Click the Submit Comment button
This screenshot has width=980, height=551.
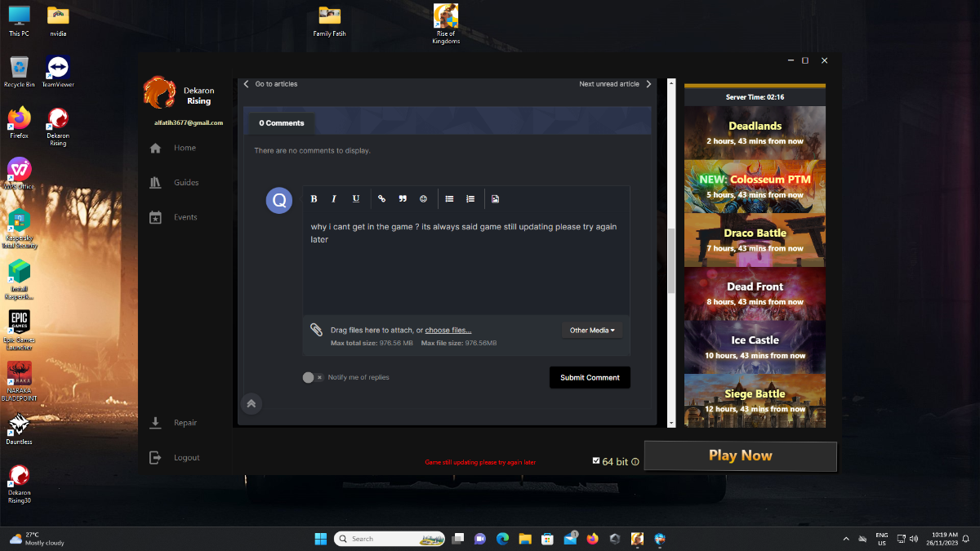tap(590, 377)
